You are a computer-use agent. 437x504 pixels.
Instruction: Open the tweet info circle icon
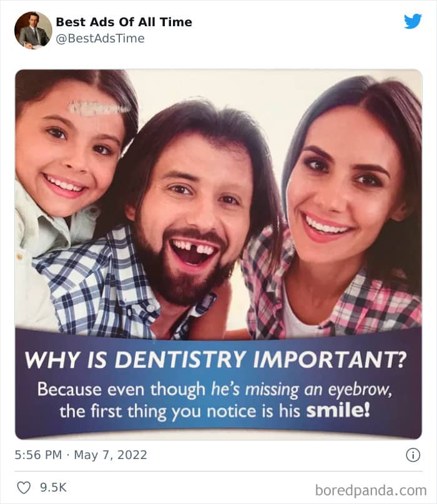tap(413, 455)
